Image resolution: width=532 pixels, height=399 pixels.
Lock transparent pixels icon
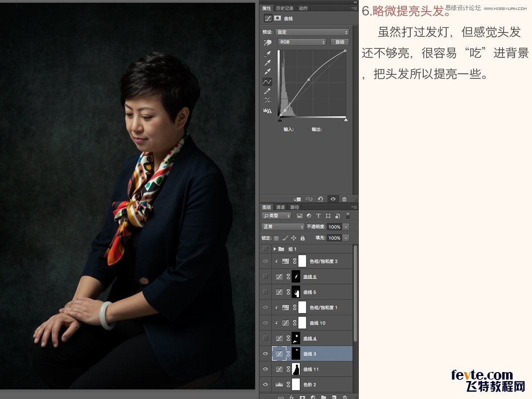pos(276,238)
